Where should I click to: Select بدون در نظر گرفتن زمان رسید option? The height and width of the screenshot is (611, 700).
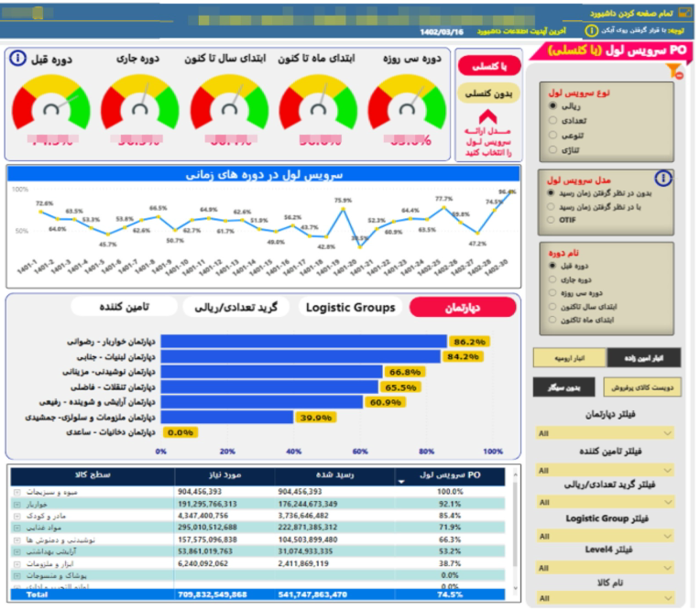pyautogui.click(x=551, y=192)
